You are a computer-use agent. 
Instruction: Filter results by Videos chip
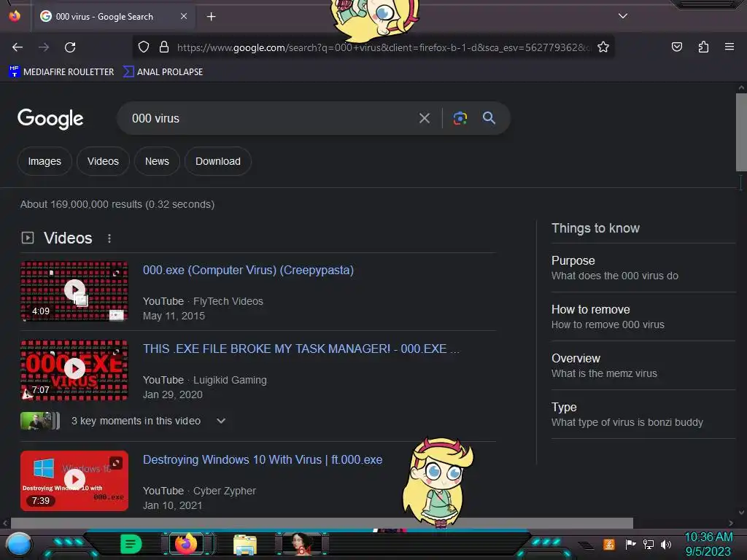[x=103, y=161]
